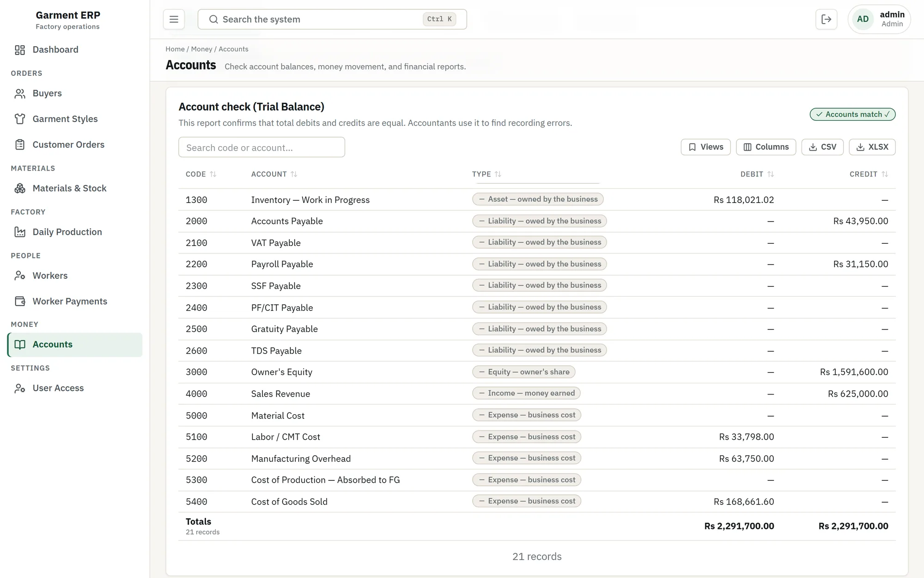Click the Labor / CMT Cost account
This screenshot has height=578, width=924.
click(286, 437)
